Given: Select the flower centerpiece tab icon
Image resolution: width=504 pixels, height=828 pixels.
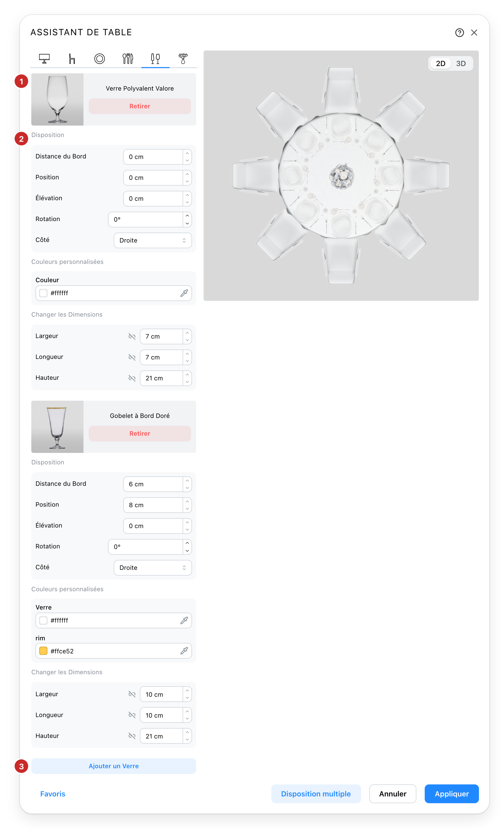Looking at the screenshot, I should click(x=183, y=59).
